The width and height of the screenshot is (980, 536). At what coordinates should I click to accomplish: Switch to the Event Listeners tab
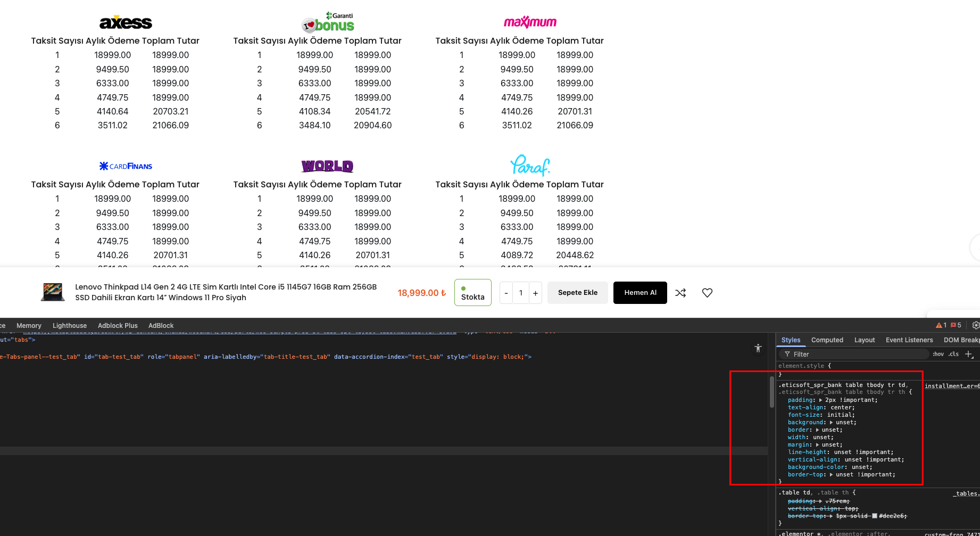click(x=909, y=340)
